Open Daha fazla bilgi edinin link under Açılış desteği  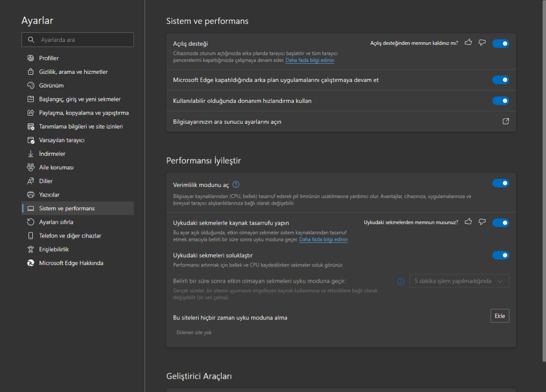[310, 60]
